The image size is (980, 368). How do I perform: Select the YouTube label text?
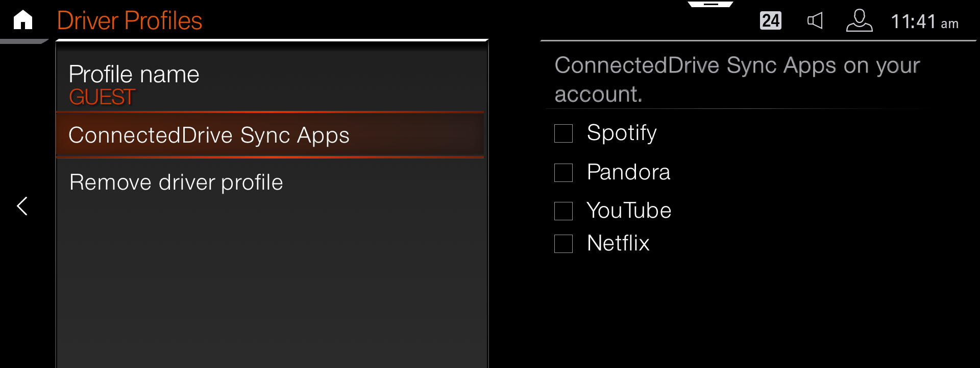[x=629, y=211]
